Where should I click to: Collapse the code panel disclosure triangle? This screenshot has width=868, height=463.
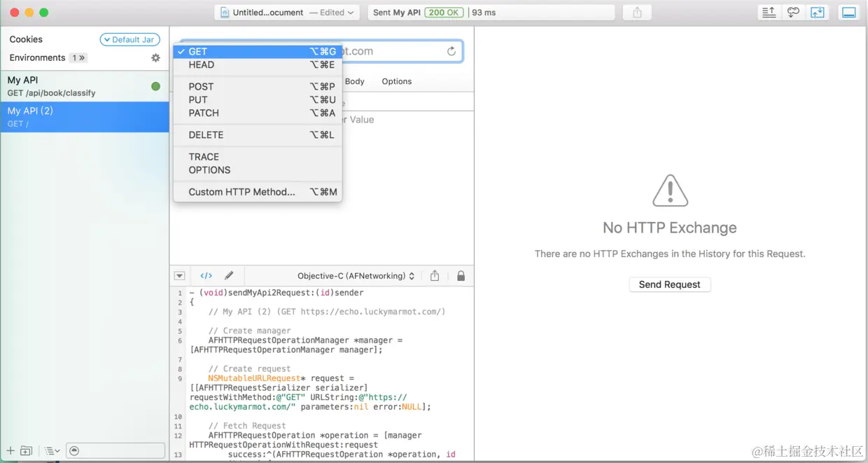(179, 276)
